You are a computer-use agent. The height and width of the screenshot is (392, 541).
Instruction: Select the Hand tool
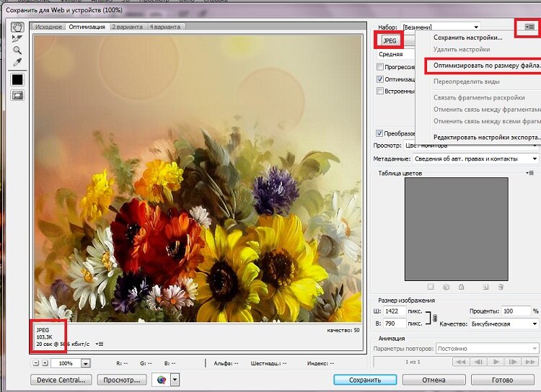click(x=17, y=27)
